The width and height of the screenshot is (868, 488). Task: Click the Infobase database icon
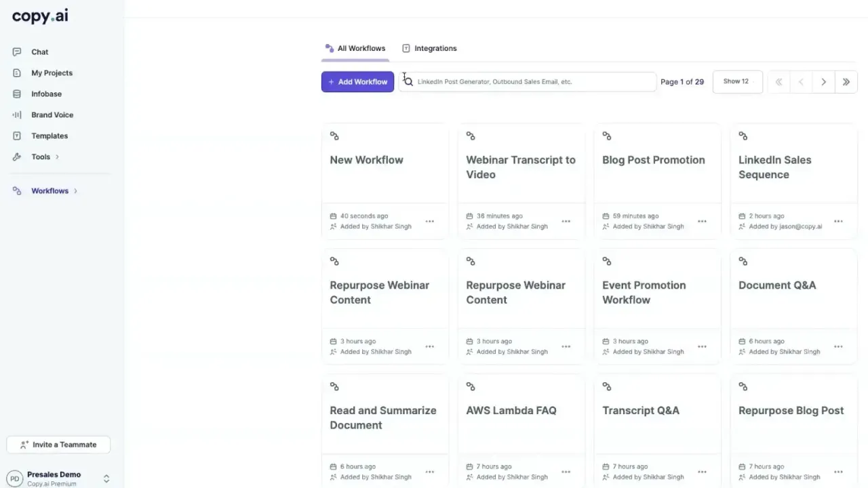click(17, 94)
